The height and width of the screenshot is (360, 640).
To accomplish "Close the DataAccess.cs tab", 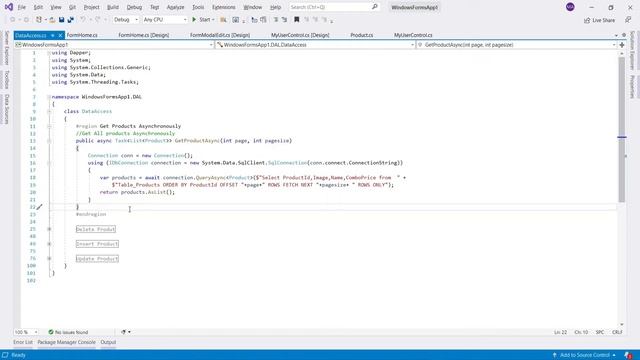I will (60, 36).
